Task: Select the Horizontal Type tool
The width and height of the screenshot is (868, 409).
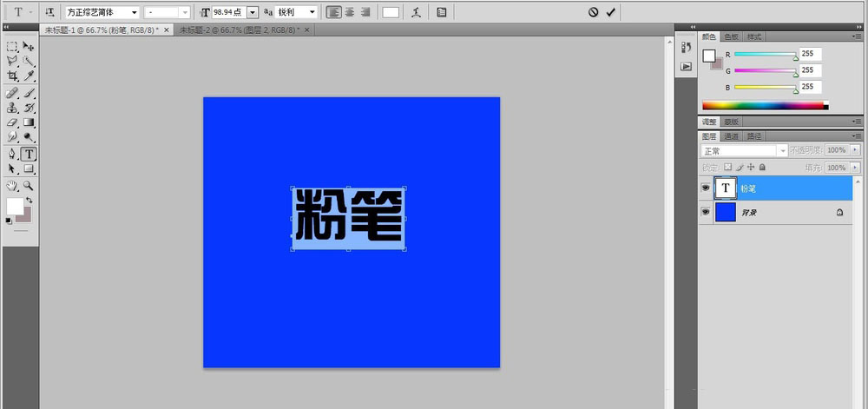Action: [x=29, y=154]
